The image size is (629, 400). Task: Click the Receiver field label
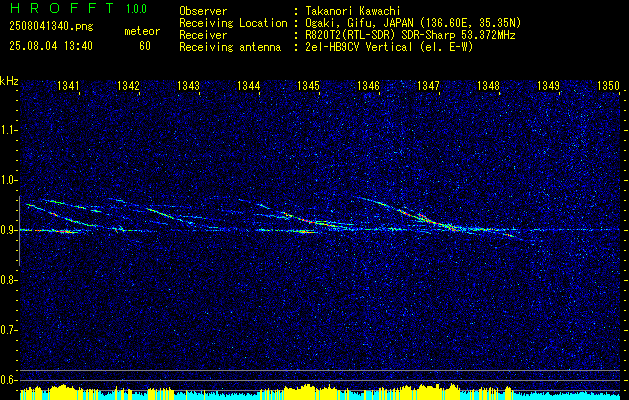[203, 35]
